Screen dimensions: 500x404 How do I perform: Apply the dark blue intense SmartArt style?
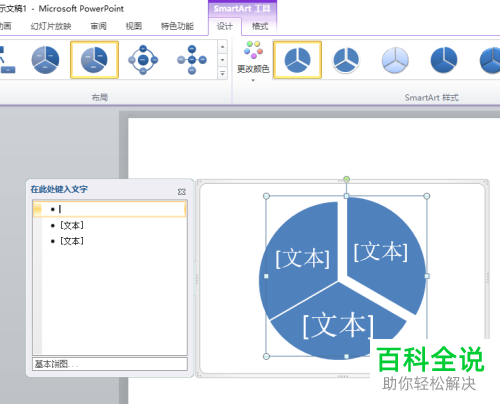click(444, 60)
